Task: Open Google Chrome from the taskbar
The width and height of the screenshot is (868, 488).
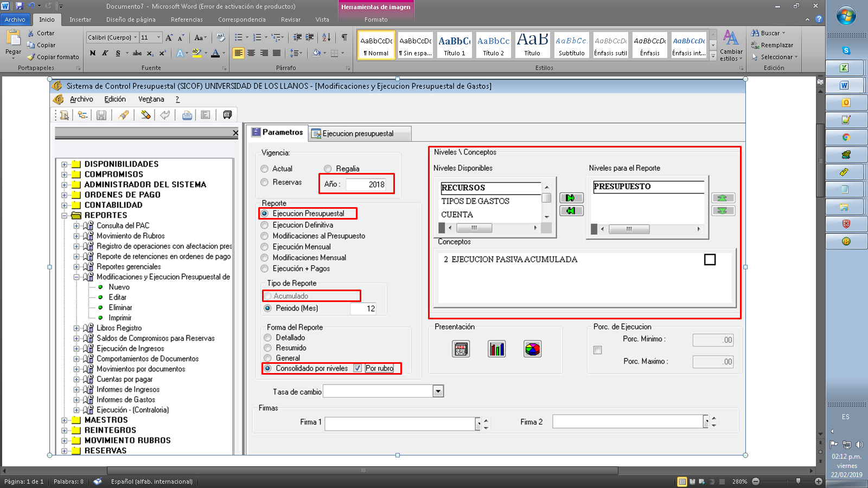Action: (845, 137)
